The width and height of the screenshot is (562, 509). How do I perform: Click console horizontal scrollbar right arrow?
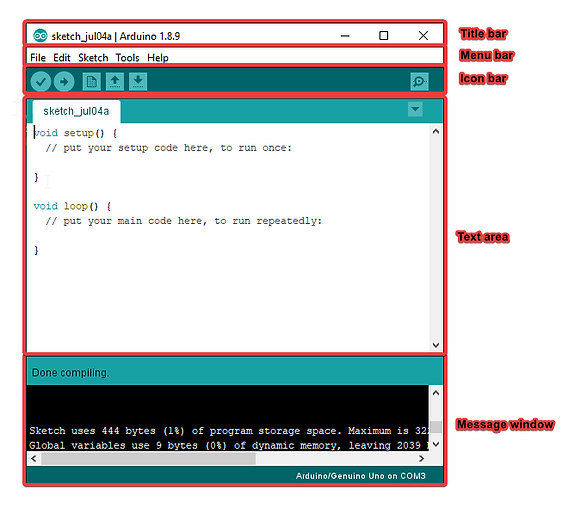click(x=422, y=458)
